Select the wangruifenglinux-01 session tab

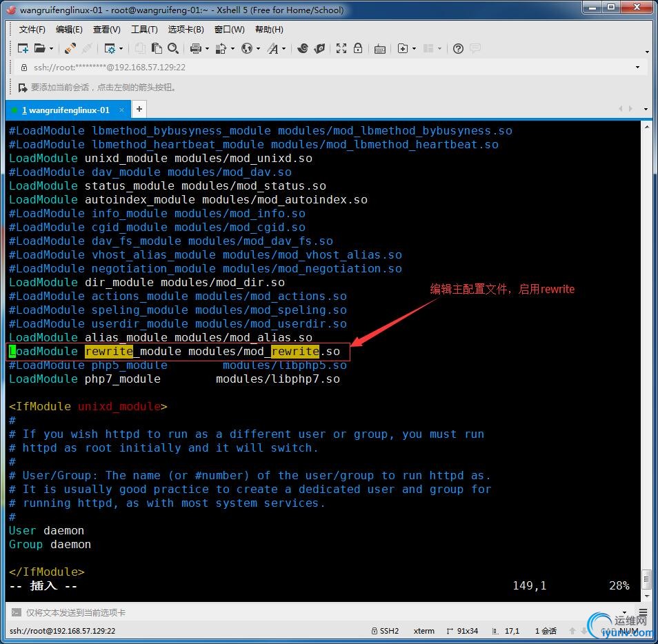click(x=65, y=110)
